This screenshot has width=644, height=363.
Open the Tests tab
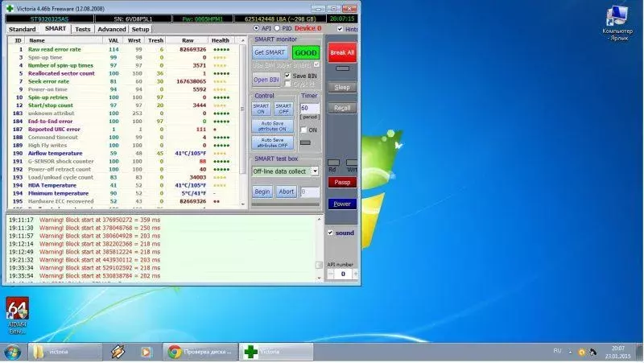click(x=83, y=29)
